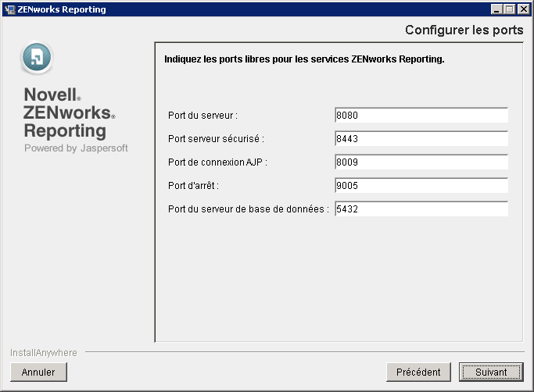The image size is (534, 392).
Task: Go back with the Précédent button
Action: tap(418, 372)
